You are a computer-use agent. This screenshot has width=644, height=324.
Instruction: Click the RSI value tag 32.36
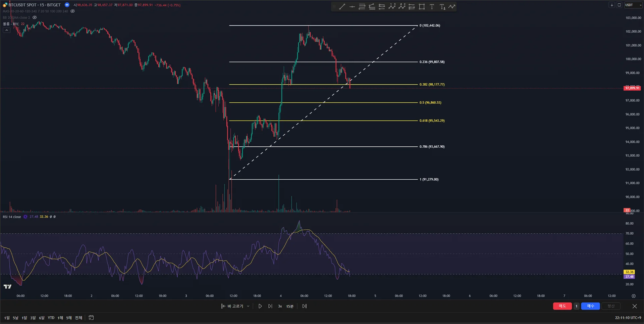pyautogui.click(x=629, y=272)
